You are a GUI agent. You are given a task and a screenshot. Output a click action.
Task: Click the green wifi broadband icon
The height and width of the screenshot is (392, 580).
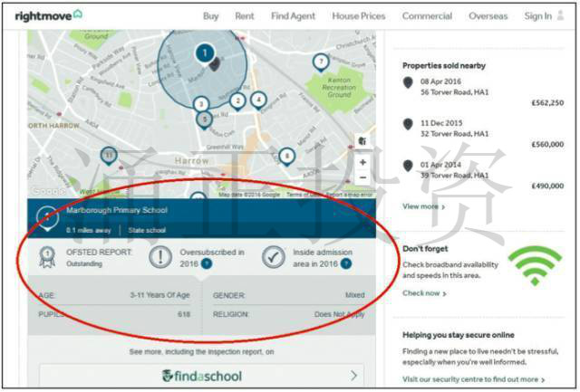[x=535, y=266]
